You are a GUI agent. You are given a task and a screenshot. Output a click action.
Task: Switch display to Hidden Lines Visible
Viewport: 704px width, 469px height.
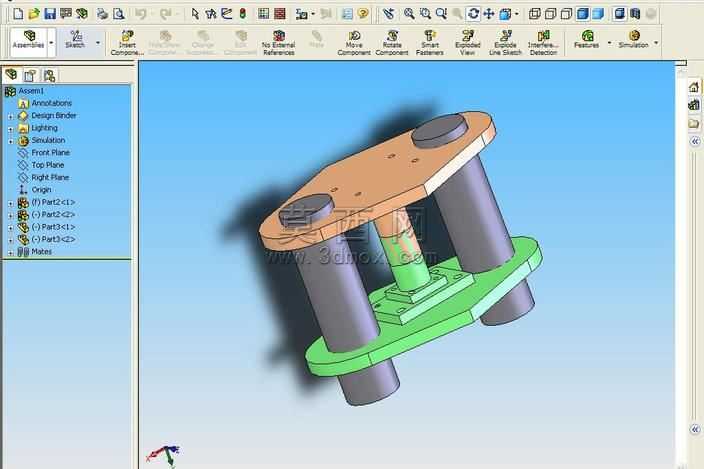click(550, 14)
